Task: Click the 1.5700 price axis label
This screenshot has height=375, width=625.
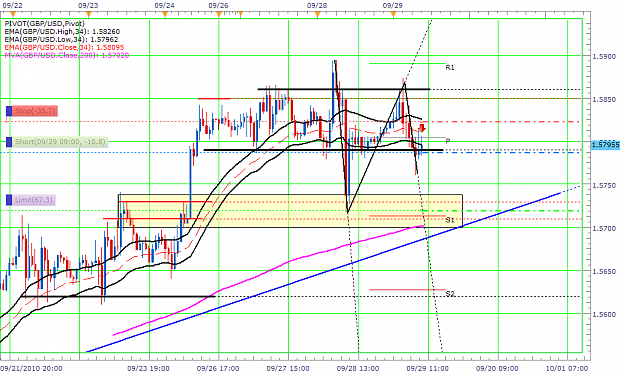Action: [x=604, y=228]
